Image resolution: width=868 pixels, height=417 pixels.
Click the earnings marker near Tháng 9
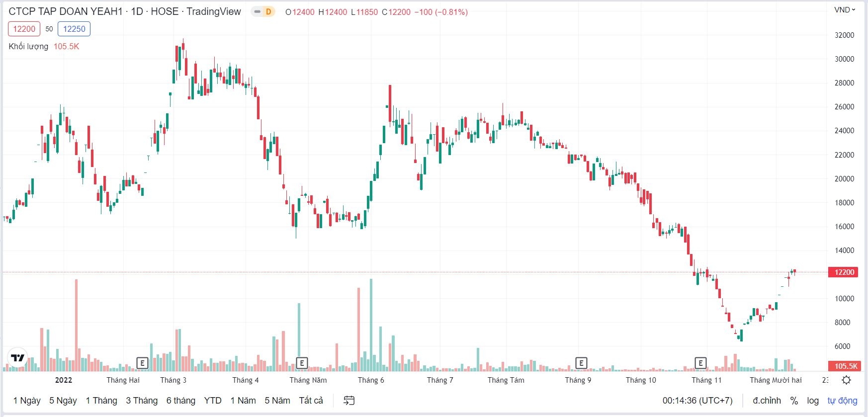pos(581,363)
